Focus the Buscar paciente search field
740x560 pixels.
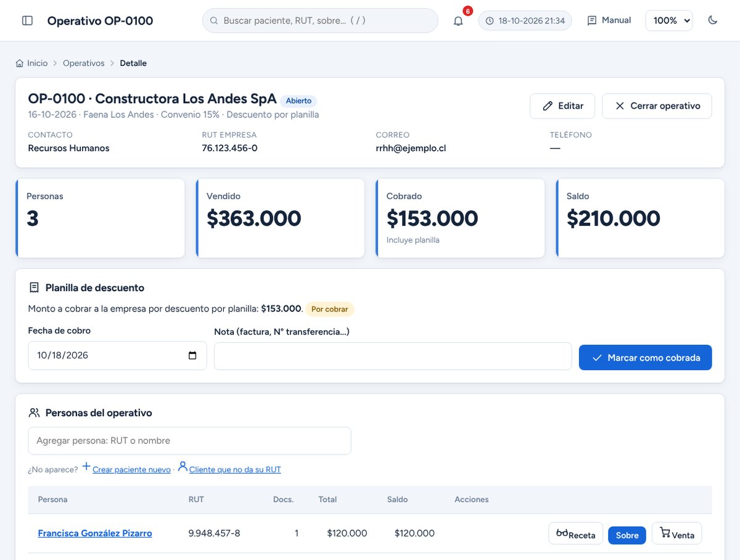(320, 20)
